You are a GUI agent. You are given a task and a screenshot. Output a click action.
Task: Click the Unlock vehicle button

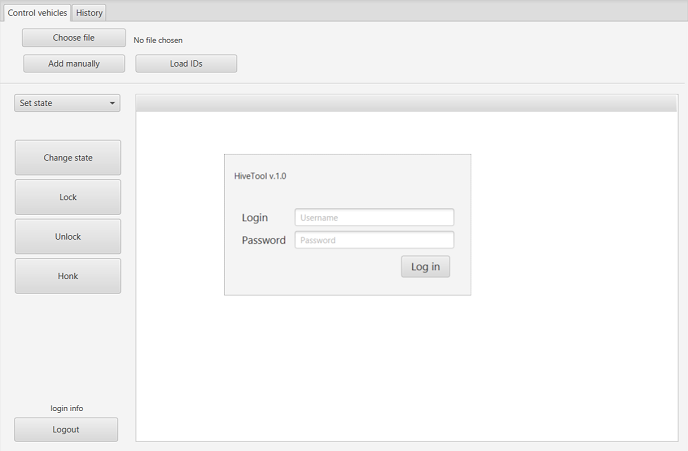68,237
